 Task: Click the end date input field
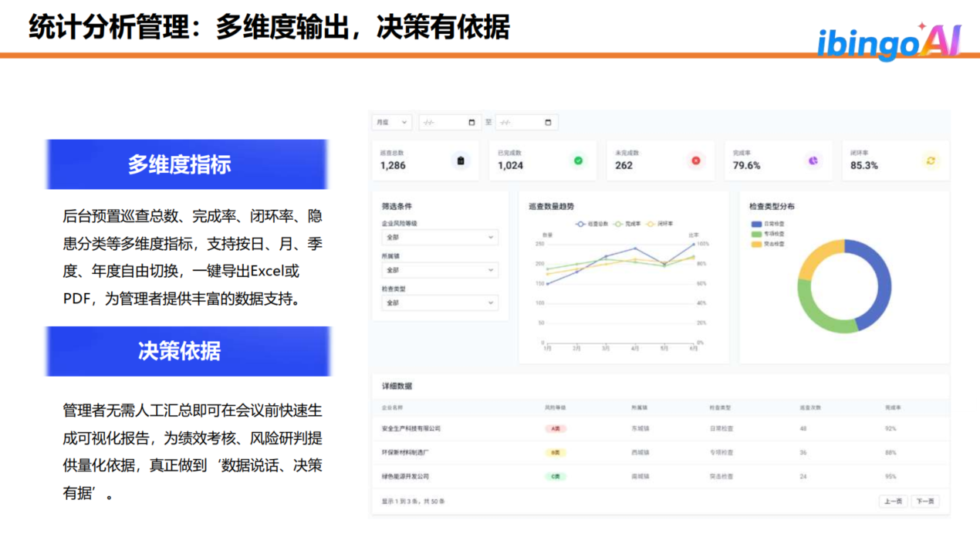point(526,122)
